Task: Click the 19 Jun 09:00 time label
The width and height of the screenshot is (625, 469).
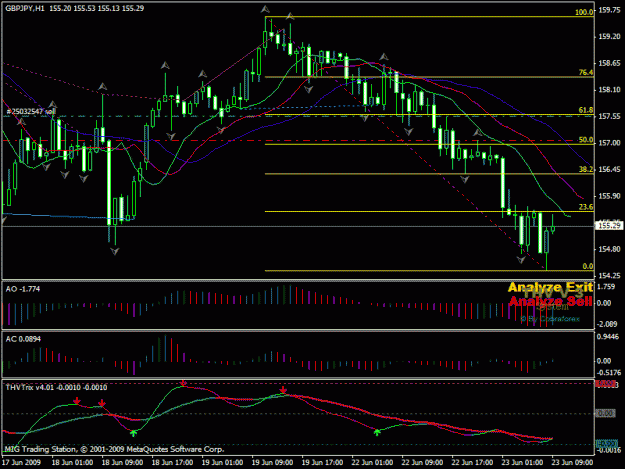Action: pyautogui.click(x=272, y=463)
